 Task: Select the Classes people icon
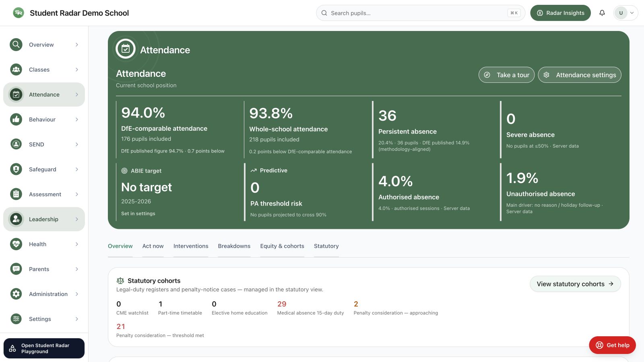pyautogui.click(x=16, y=70)
